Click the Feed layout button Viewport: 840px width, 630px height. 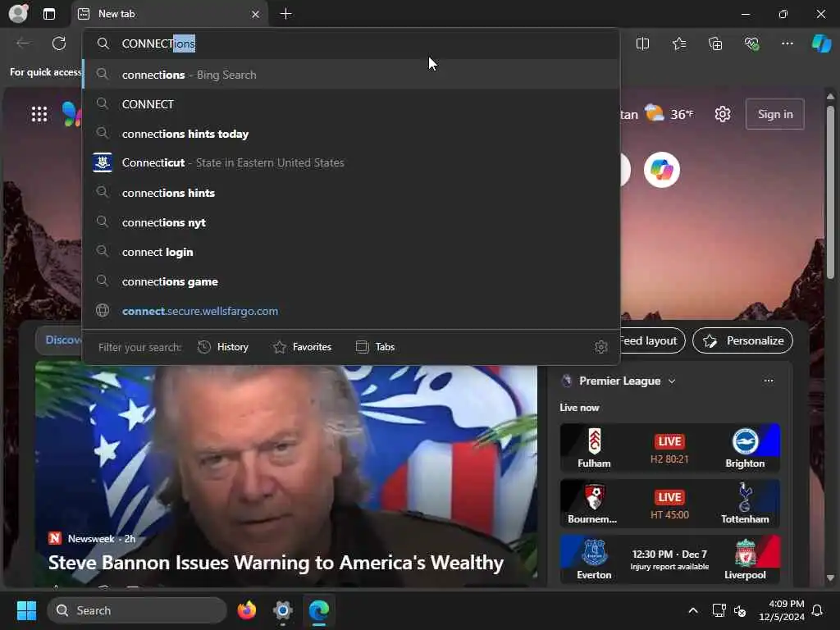coord(651,340)
